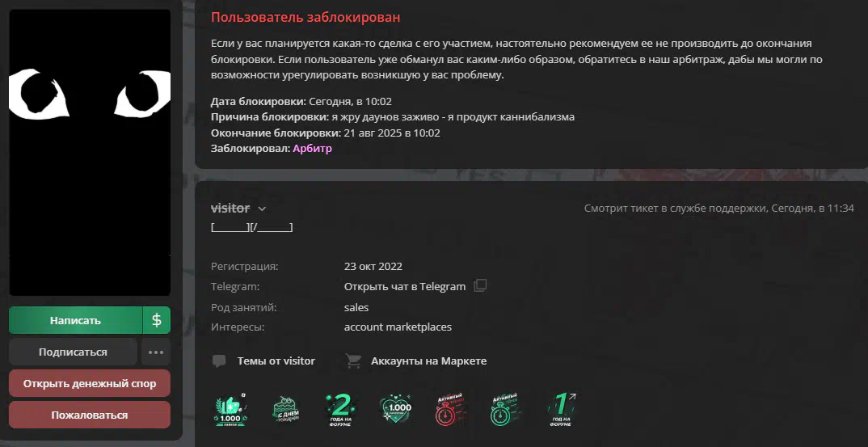This screenshot has width=868, height=447.
Task: Click the red stopwatch activity badge
Action: (x=450, y=411)
